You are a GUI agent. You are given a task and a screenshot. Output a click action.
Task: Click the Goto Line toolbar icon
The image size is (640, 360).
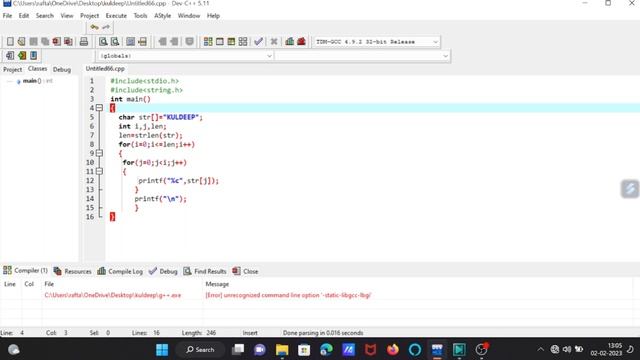(142, 42)
